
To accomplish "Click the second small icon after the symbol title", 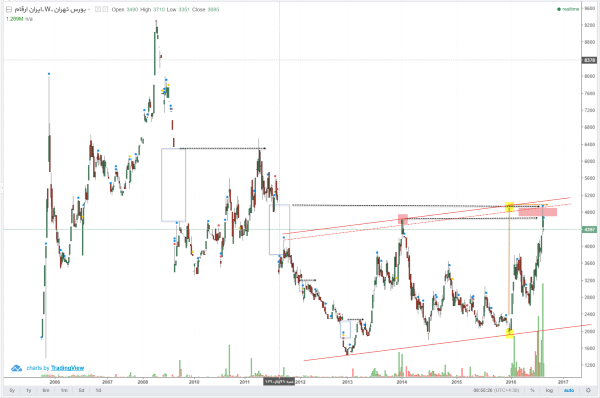I will [105, 9].
